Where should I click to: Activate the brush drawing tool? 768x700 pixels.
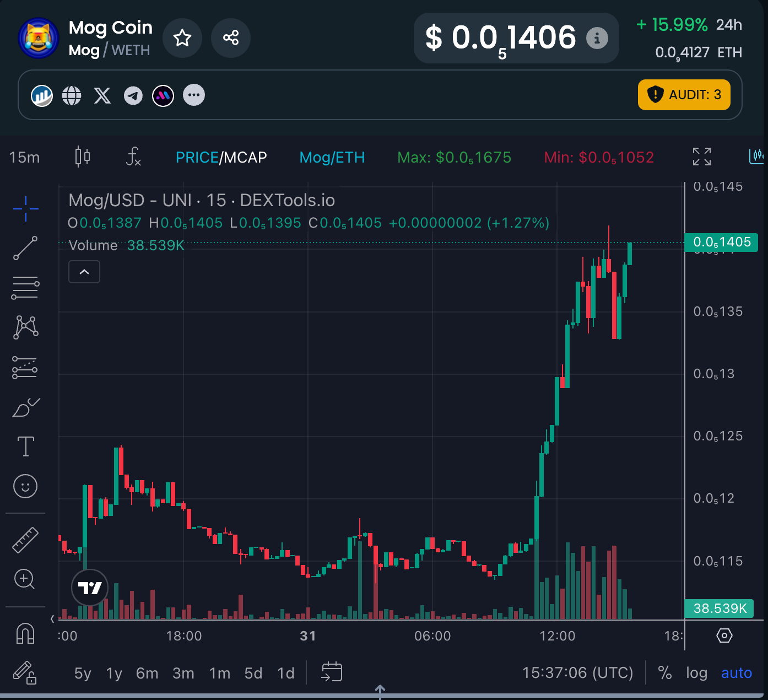(25, 408)
